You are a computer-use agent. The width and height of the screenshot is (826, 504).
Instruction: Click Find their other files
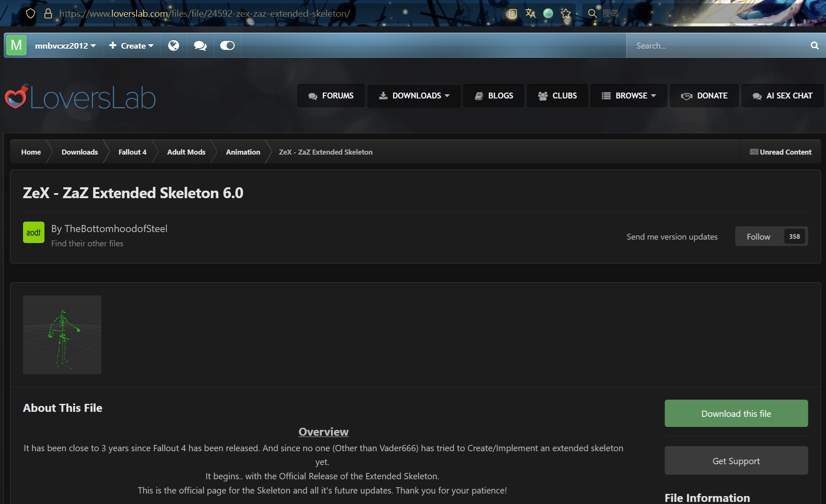tap(87, 243)
